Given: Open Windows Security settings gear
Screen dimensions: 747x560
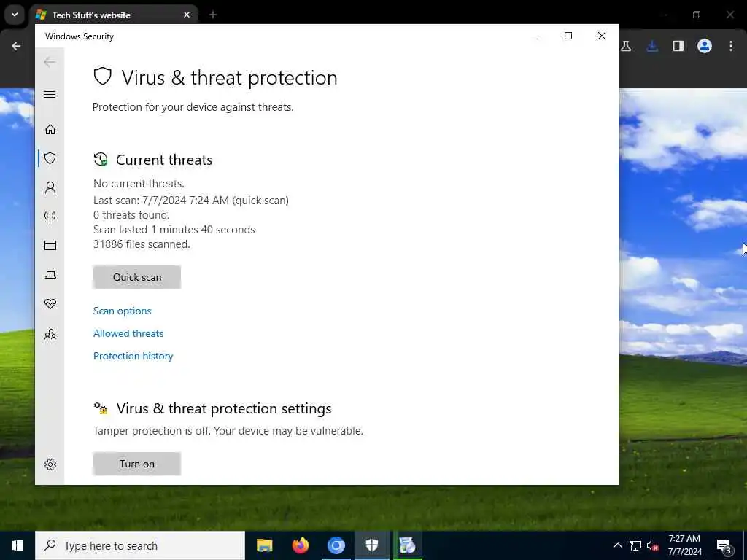Looking at the screenshot, I should coord(50,464).
